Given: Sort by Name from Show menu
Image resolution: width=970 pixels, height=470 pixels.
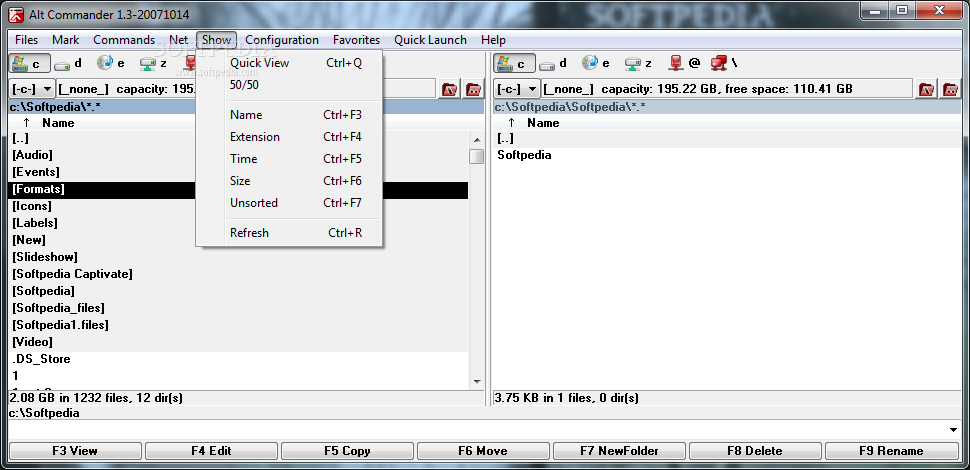Looking at the screenshot, I should point(289,115).
